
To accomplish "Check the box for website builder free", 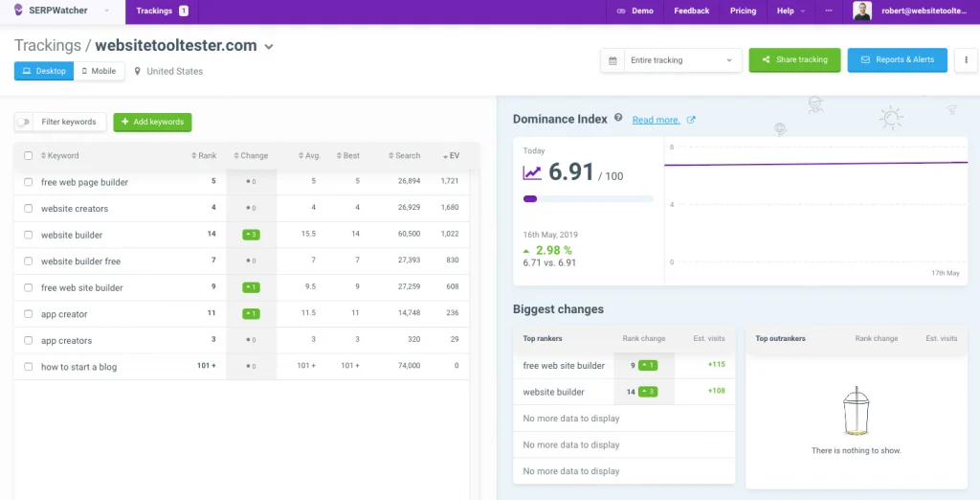I will [29, 261].
